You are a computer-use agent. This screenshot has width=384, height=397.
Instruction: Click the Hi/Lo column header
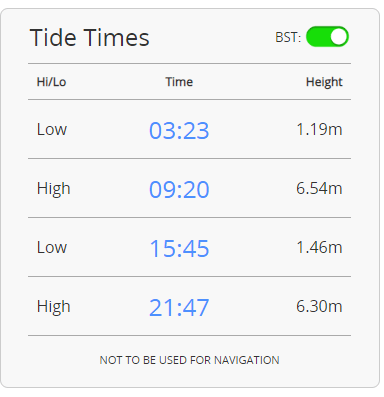(51, 82)
